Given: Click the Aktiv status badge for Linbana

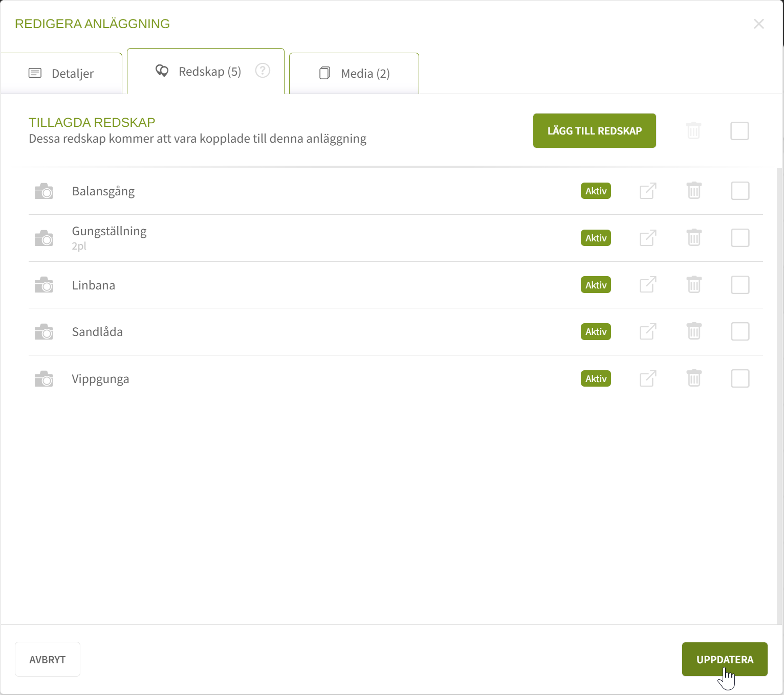Looking at the screenshot, I should pos(596,285).
